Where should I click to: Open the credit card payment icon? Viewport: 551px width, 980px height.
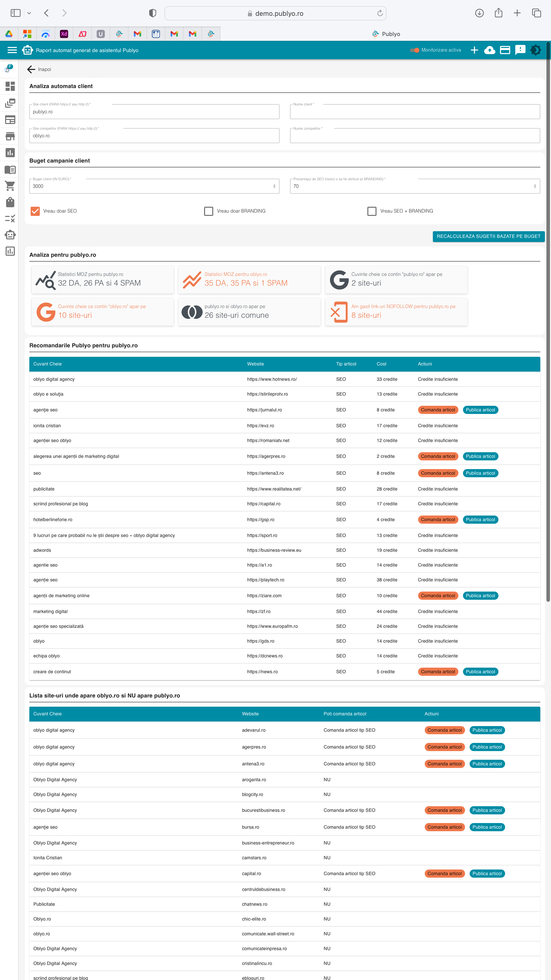point(505,50)
